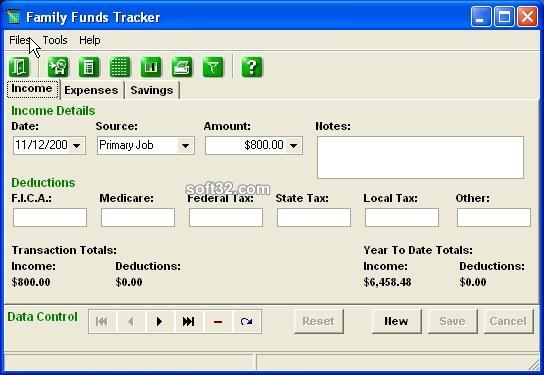This screenshot has width=544, height=375.
Task: Click the Primary Job source text
Action: (x=126, y=145)
